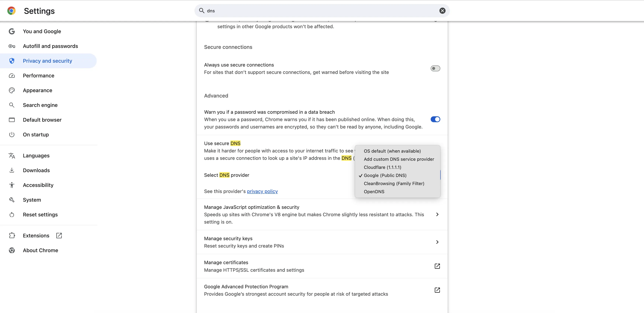The width and height of the screenshot is (644, 313).
Task: Expand Manage JavaScript optimization chevron
Action: [437, 215]
